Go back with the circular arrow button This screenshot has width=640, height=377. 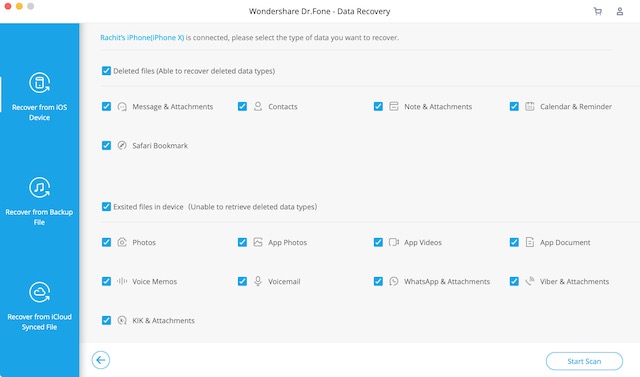click(x=101, y=360)
